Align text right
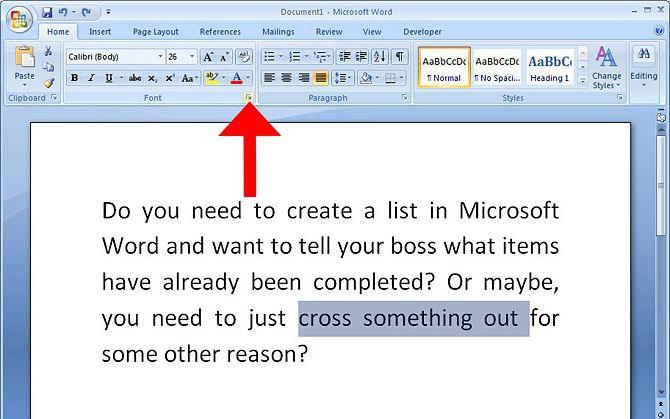The height and width of the screenshot is (419, 670). coord(304,78)
